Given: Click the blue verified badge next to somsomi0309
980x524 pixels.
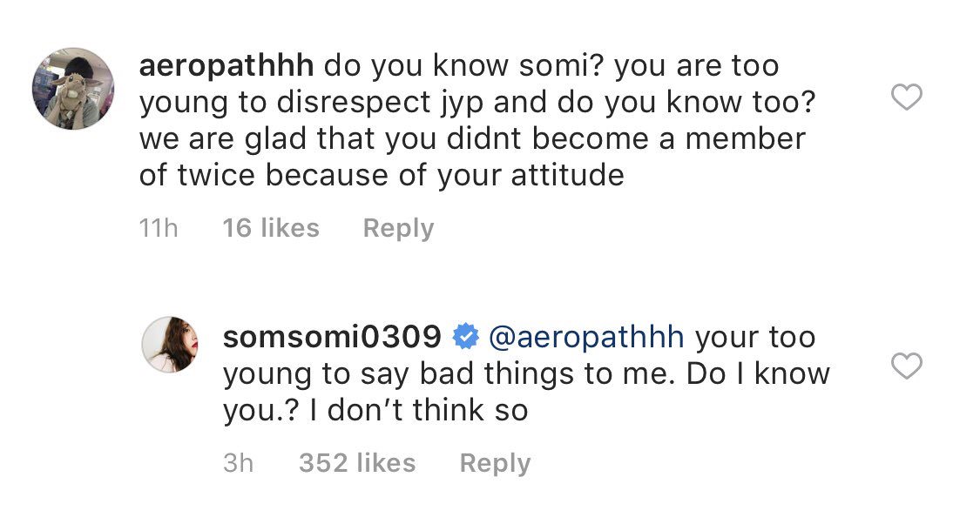Looking at the screenshot, I should [466, 336].
